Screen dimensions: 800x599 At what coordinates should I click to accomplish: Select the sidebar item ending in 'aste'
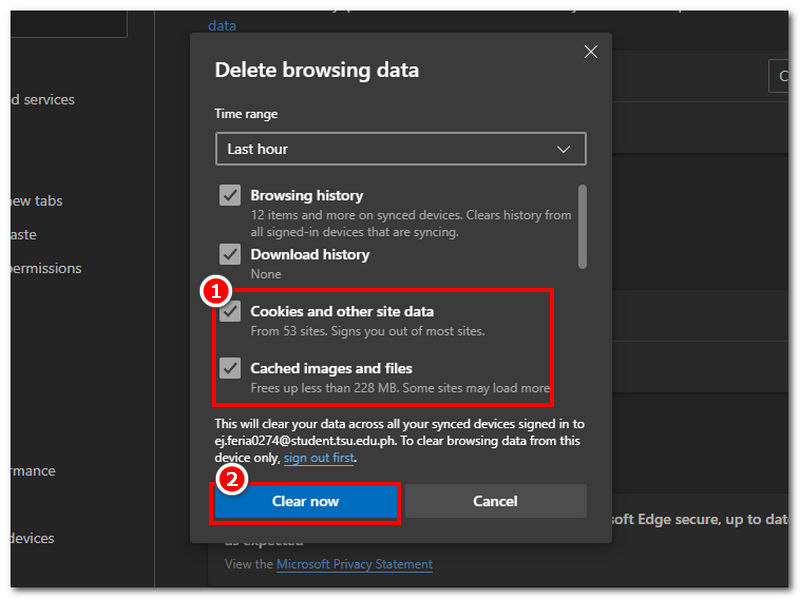pos(24,235)
